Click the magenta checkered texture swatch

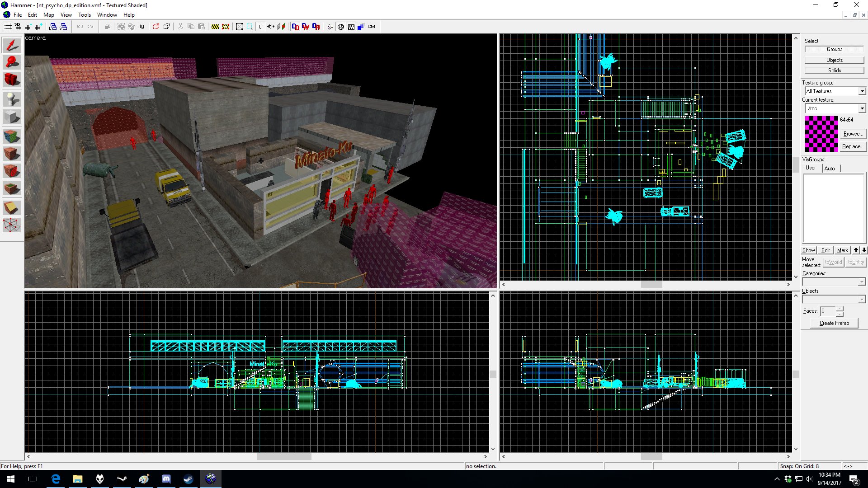[x=821, y=134]
